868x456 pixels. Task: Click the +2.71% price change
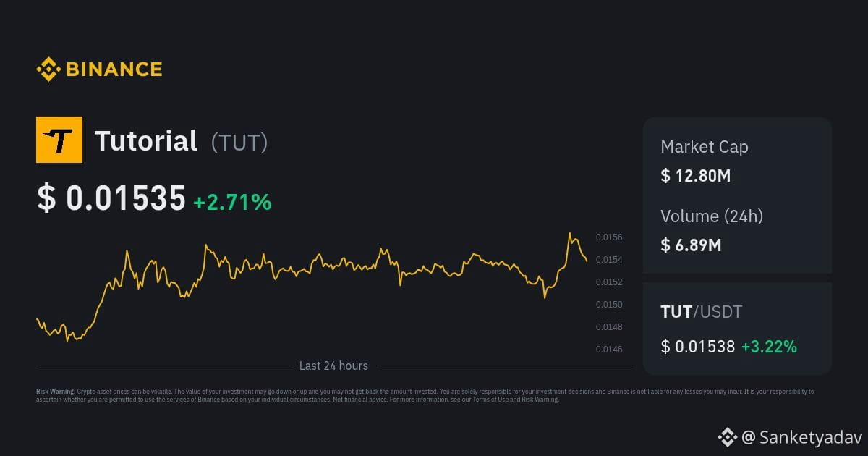click(x=233, y=202)
